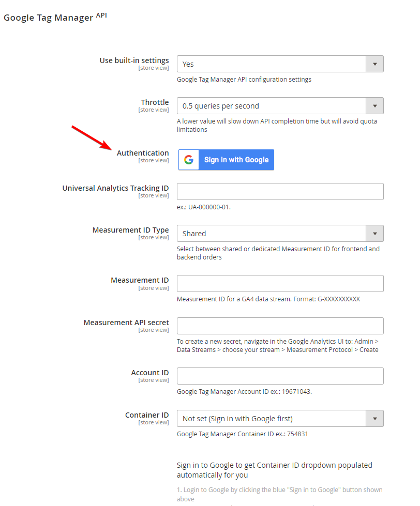Click the "Universal Analytics Tracking ID" label

click(x=115, y=188)
